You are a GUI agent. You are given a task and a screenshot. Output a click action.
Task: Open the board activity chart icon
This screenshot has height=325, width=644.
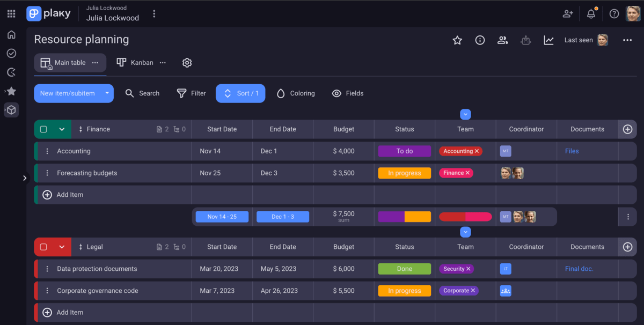548,40
